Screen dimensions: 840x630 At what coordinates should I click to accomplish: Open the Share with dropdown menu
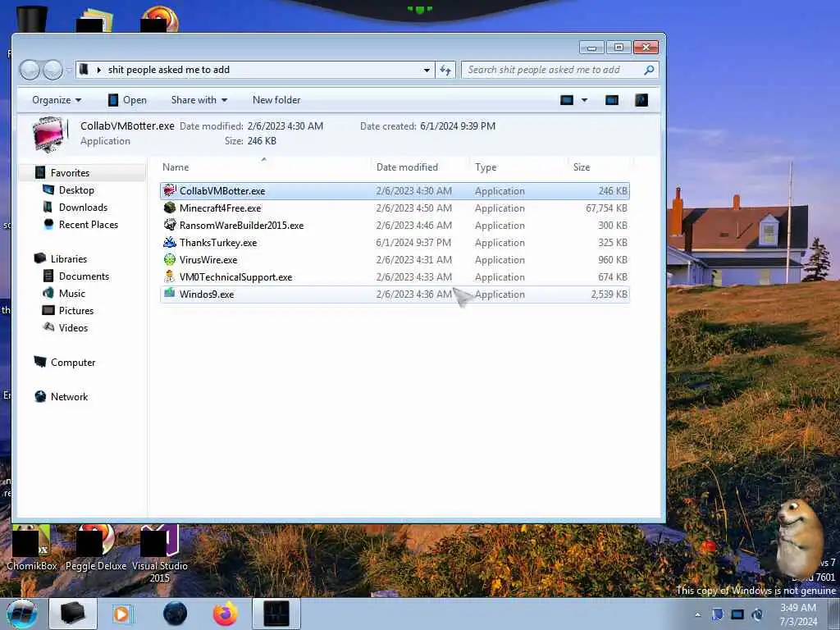pos(199,100)
